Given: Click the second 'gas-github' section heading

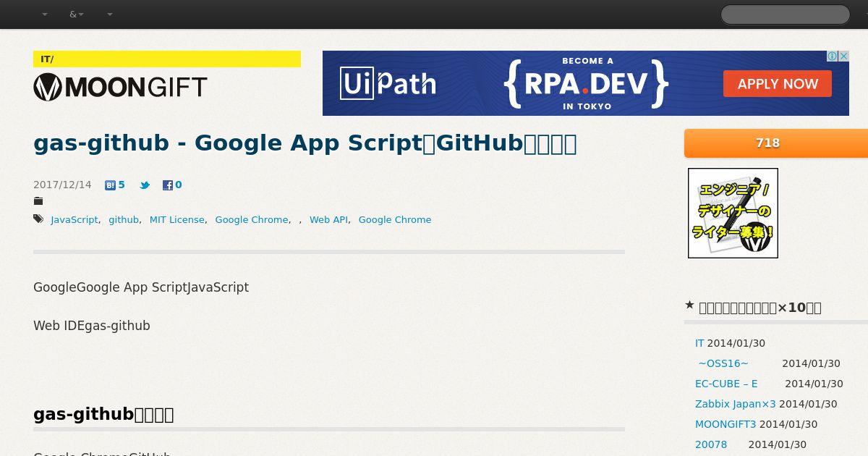Looking at the screenshot, I should pyautogui.click(x=103, y=414).
